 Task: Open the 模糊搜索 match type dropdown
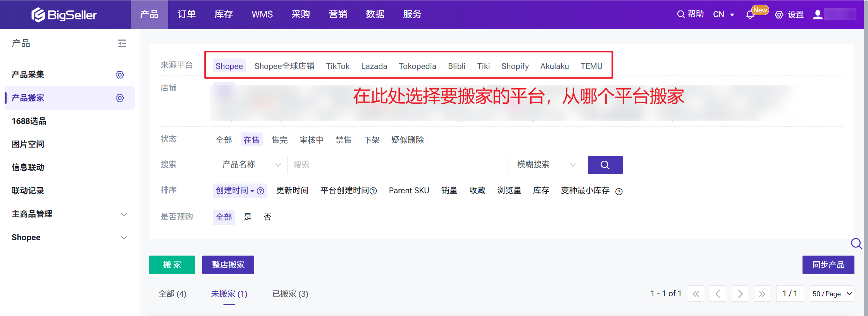click(x=545, y=165)
